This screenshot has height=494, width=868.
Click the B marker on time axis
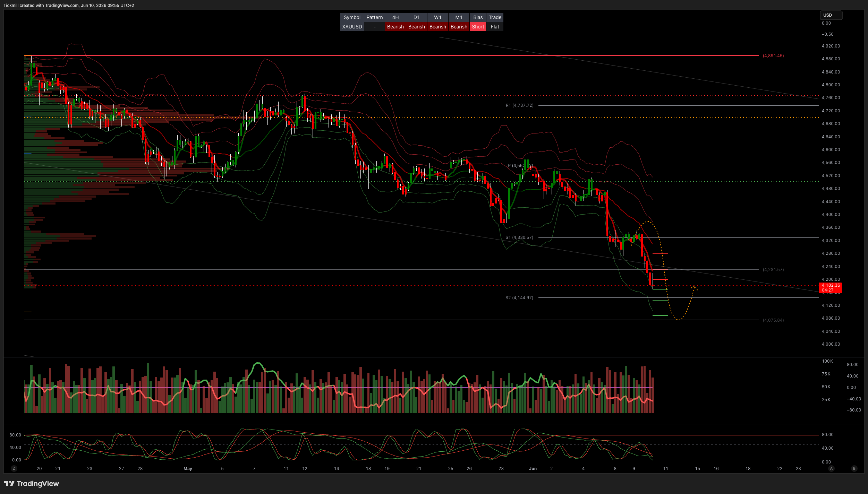854,468
